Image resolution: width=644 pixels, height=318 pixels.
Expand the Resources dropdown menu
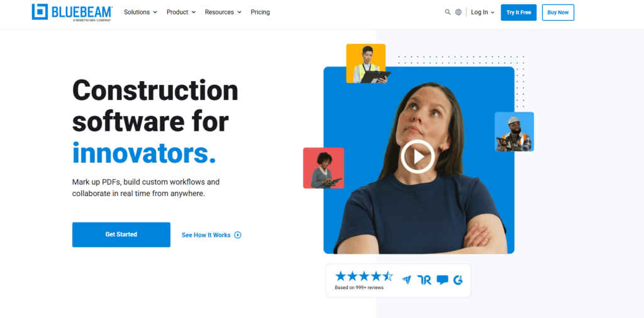[x=223, y=13]
